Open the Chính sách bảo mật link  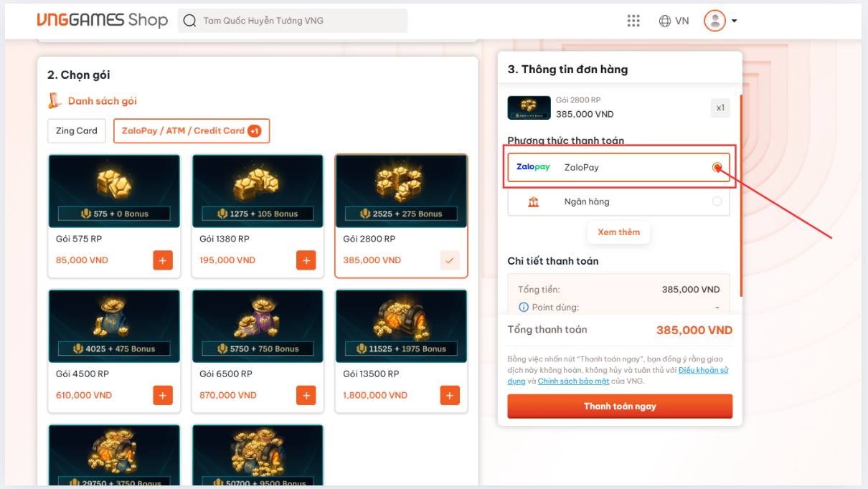tap(573, 381)
